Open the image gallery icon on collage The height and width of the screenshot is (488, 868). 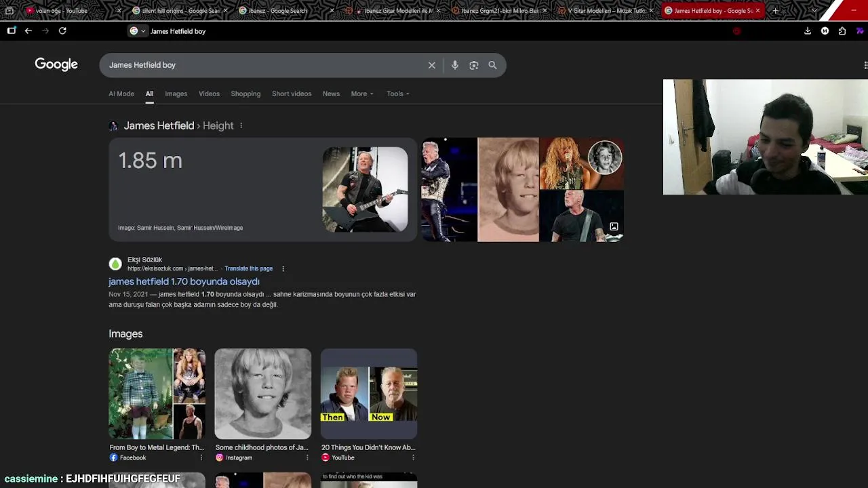coord(614,226)
